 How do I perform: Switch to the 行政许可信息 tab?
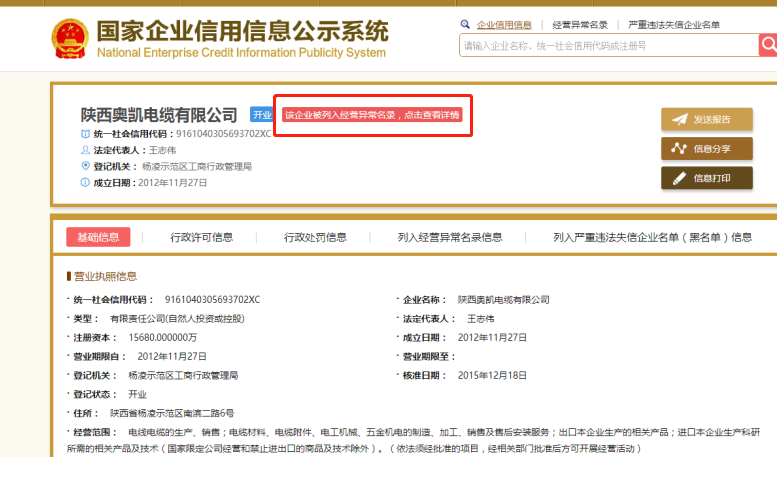201,237
